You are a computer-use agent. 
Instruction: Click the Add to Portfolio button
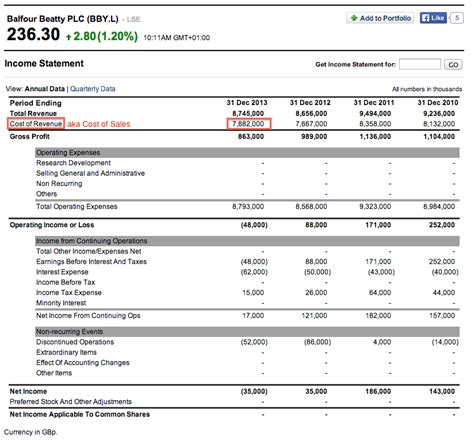tap(380, 18)
